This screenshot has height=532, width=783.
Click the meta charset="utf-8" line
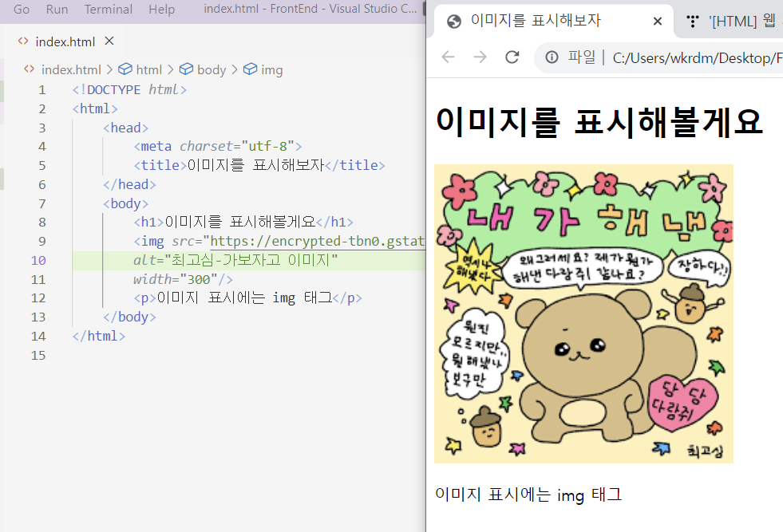218,146
